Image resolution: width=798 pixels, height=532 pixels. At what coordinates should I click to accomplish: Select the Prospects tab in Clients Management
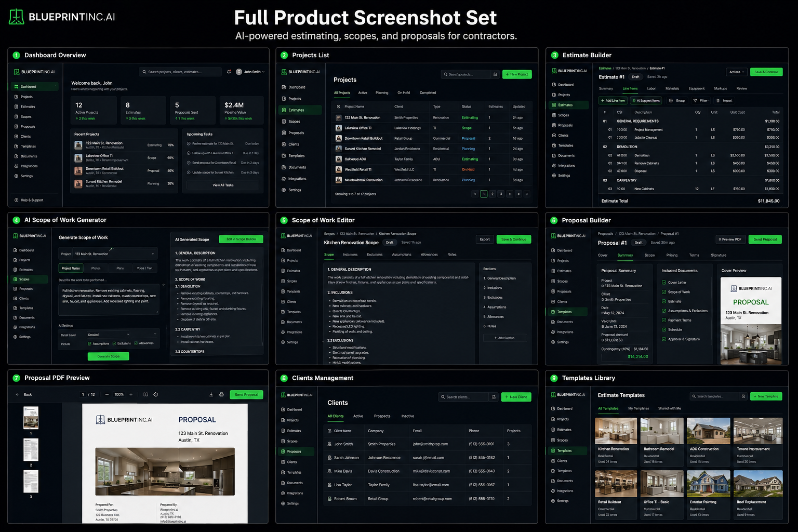click(x=382, y=416)
